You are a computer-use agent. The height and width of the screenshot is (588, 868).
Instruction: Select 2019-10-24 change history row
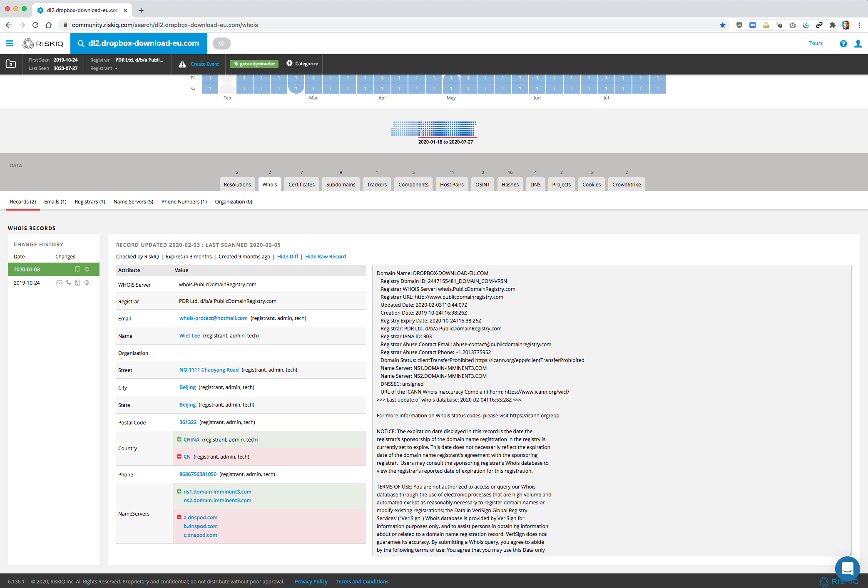click(x=54, y=283)
